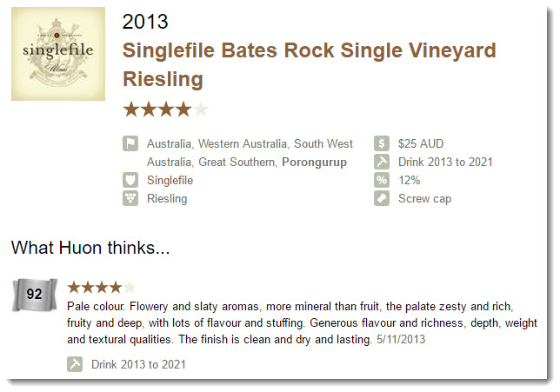Open the Singlefile winery logo thumbnail
560x392 pixels.
click(58, 54)
